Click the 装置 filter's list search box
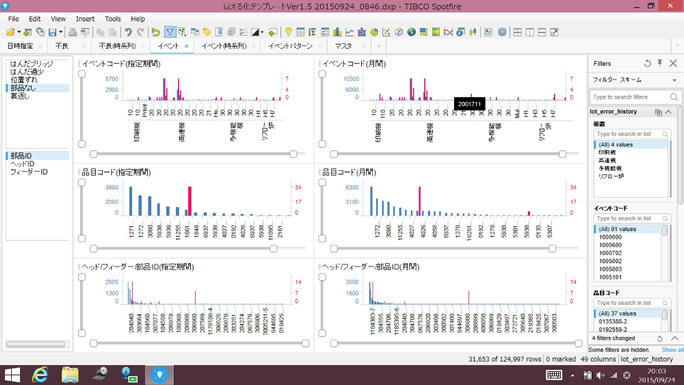 [x=632, y=134]
